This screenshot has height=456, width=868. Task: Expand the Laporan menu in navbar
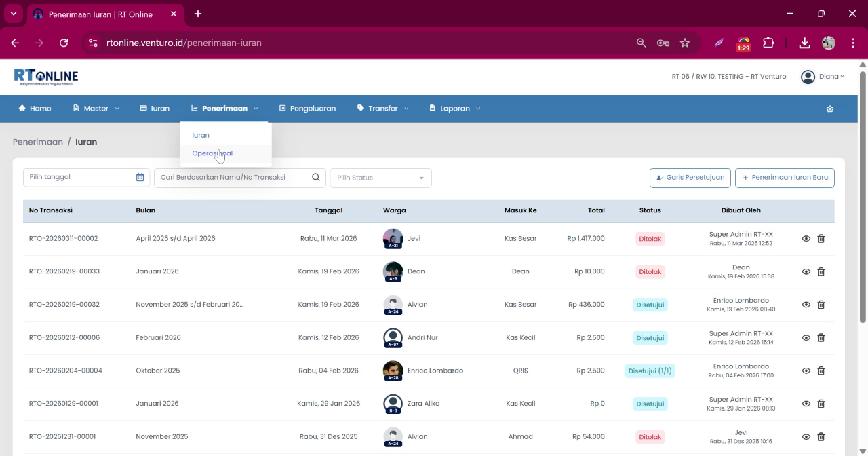[454, 109]
